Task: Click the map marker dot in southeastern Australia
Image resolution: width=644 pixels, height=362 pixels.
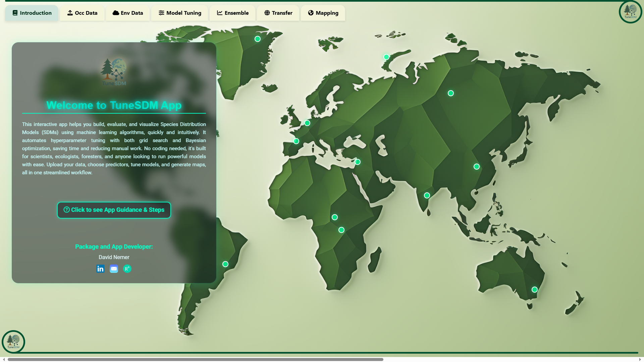Action: 535,290
